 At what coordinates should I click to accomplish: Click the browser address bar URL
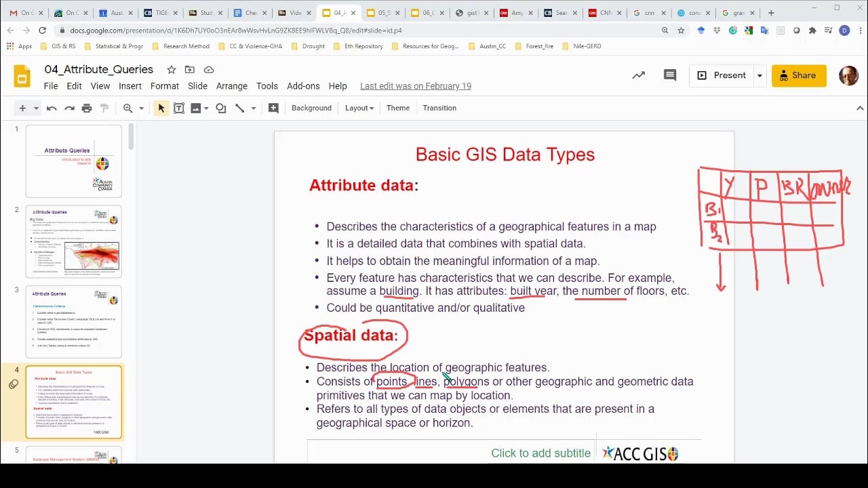[236, 30]
